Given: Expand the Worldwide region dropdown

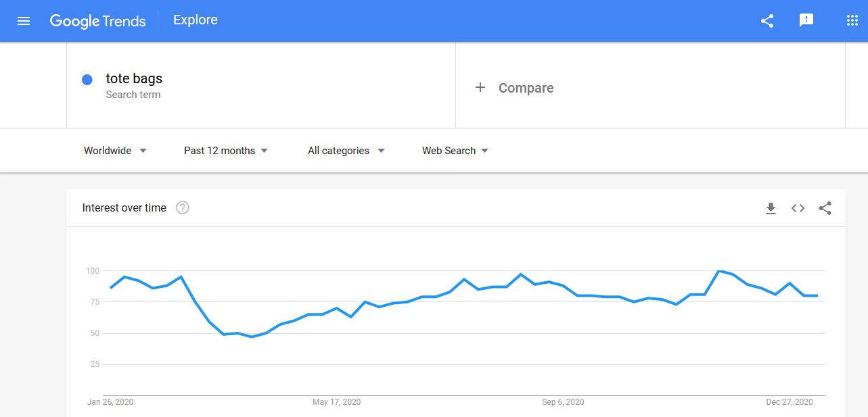Looking at the screenshot, I should click(x=115, y=151).
